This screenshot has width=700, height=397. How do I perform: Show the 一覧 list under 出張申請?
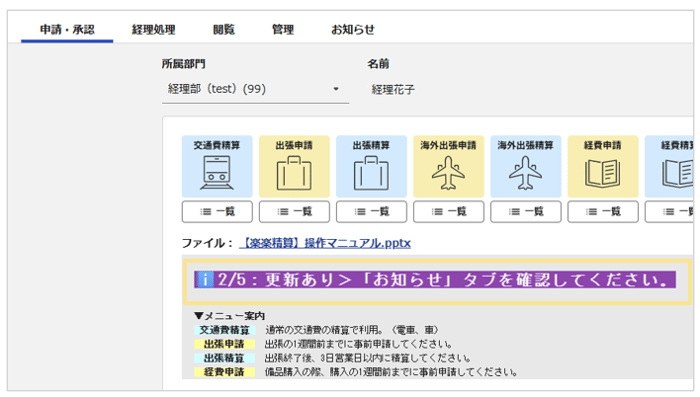pos(294,212)
